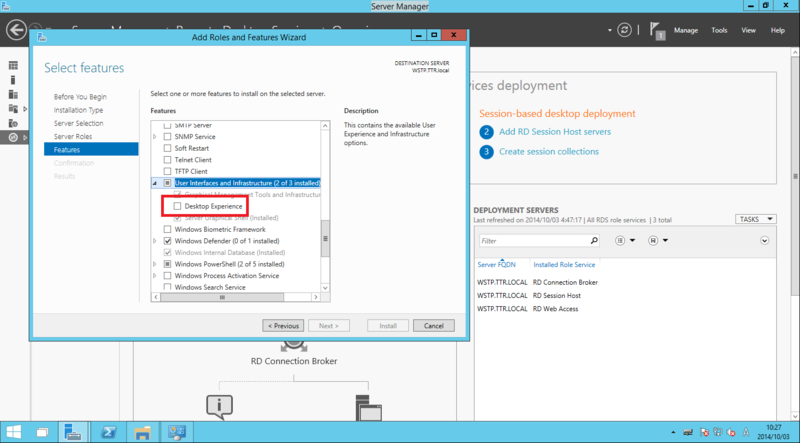
Task: Enable the TFTP Client checkbox
Action: [x=167, y=171]
